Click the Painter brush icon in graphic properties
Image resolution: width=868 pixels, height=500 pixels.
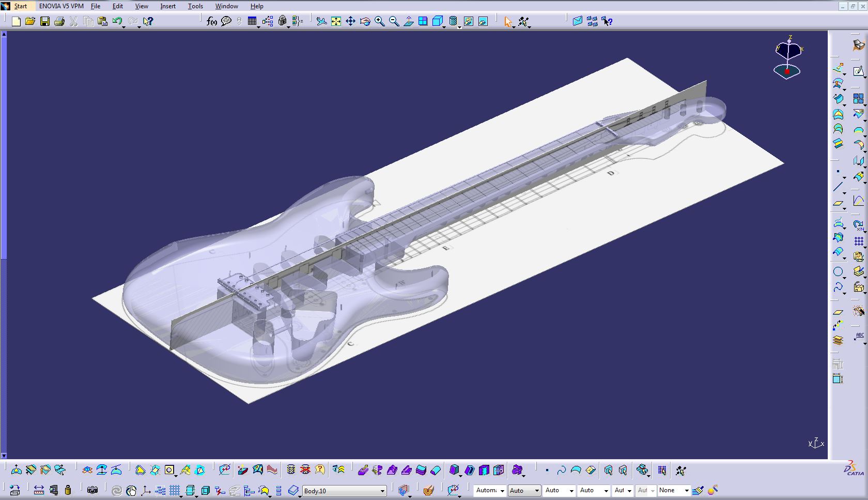(x=698, y=490)
